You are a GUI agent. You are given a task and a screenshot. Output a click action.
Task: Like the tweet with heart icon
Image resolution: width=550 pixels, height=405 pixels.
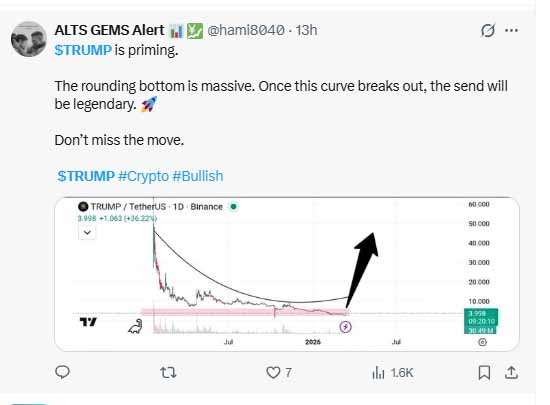[x=273, y=372]
